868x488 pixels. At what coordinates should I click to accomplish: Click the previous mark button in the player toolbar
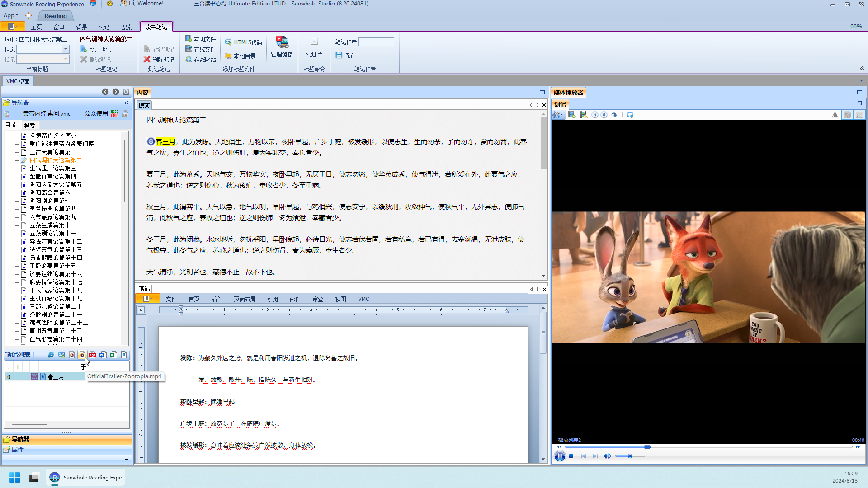595,115
